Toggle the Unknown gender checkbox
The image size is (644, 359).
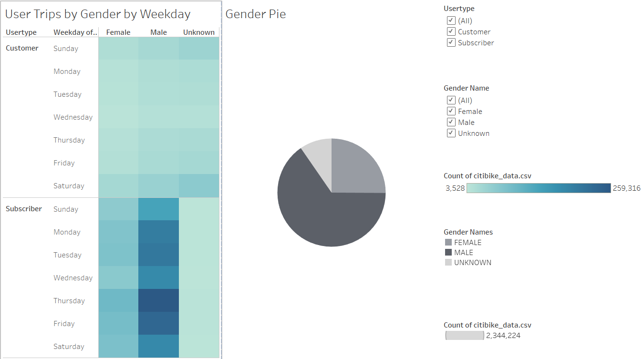pos(451,133)
